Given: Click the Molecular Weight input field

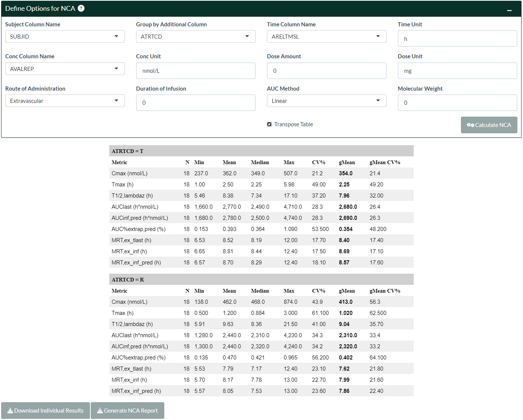Looking at the screenshot, I should [457, 102].
